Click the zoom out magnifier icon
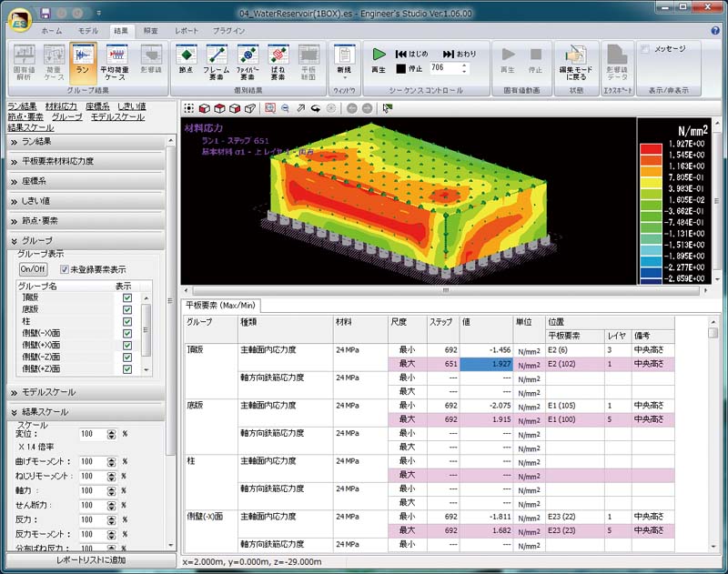This screenshot has width=728, height=574. [285, 108]
